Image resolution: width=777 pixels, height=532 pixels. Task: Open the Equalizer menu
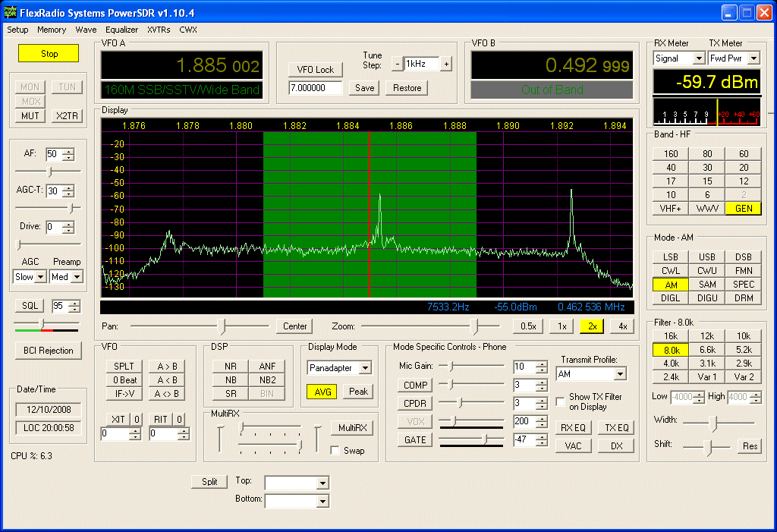click(121, 30)
